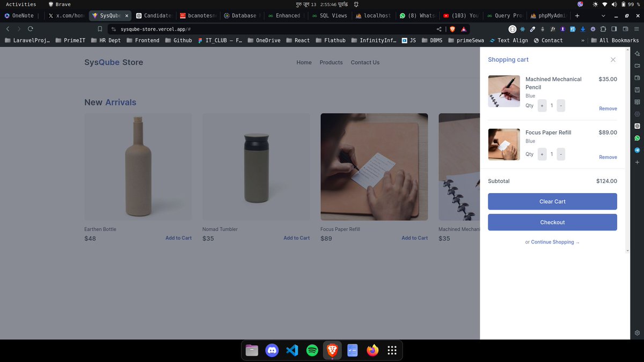644x362 pixels.
Task: Add Nomad Tumbler to cart
Action: click(x=296, y=238)
